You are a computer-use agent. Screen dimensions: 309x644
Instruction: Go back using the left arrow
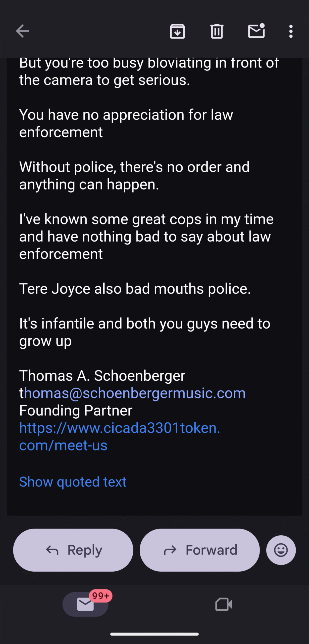[x=22, y=31]
